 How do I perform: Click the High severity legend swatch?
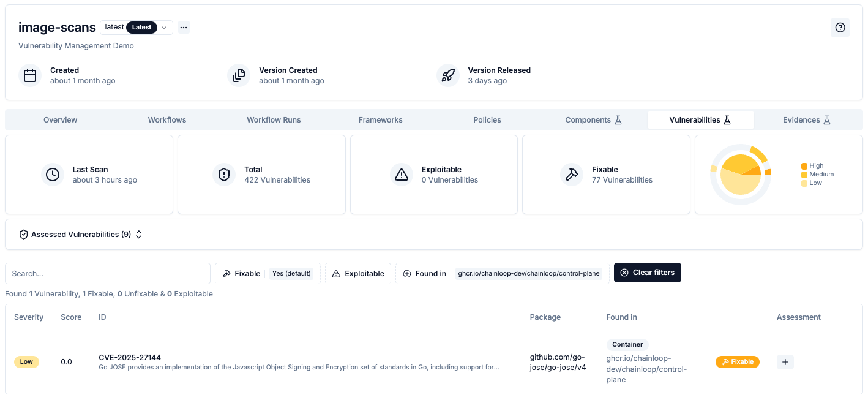tap(804, 166)
